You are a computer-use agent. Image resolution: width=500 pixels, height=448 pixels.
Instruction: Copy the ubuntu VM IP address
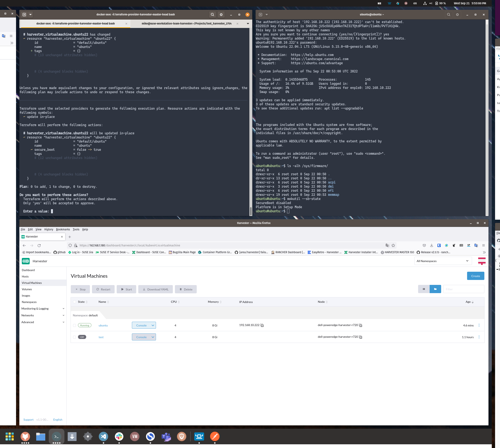tap(262, 325)
